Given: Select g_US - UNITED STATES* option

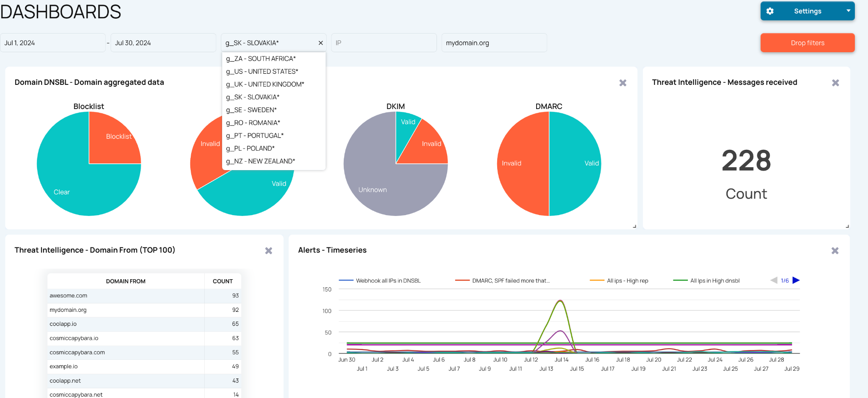Looking at the screenshot, I should 274,71.
